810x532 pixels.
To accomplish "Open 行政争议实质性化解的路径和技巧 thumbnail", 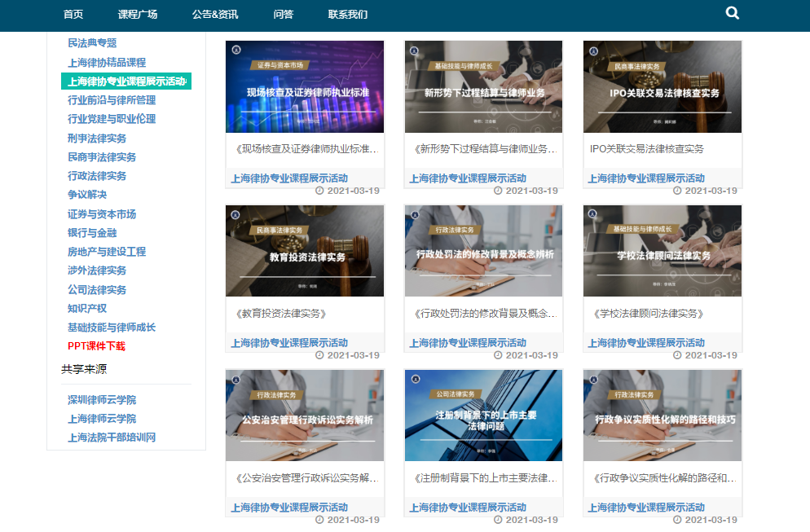I will click(663, 415).
